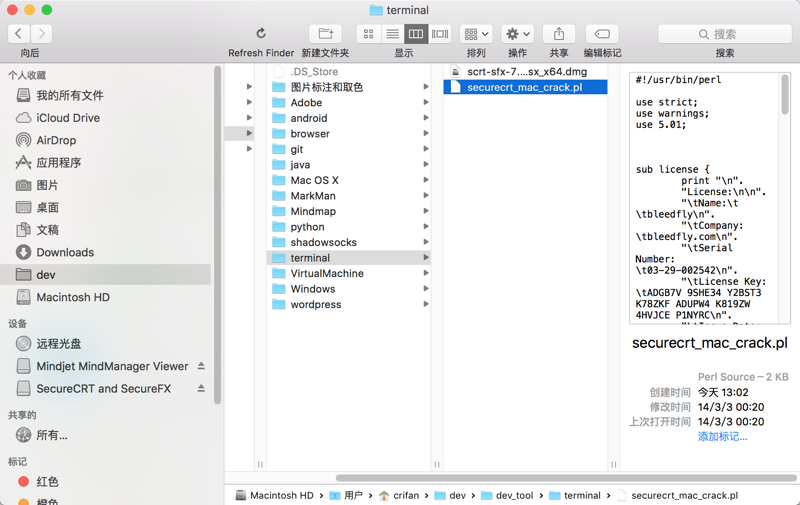Click the edit tags (编辑标记) icon
Viewport: 800px width, 505px height.
[x=602, y=34]
